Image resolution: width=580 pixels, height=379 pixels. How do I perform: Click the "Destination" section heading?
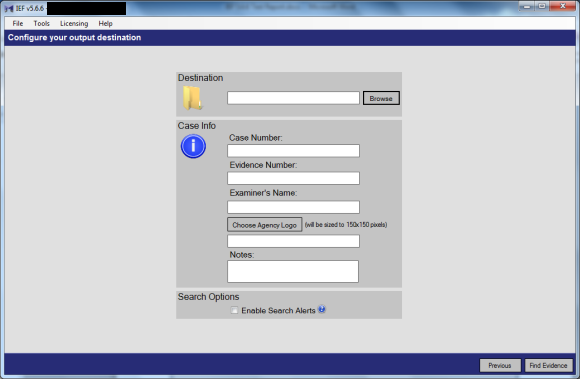point(200,78)
